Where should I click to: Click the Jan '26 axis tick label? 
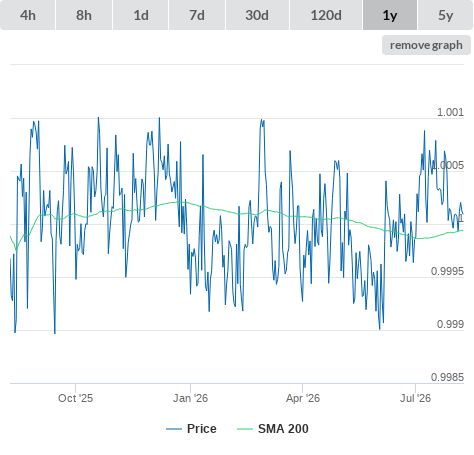point(190,398)
